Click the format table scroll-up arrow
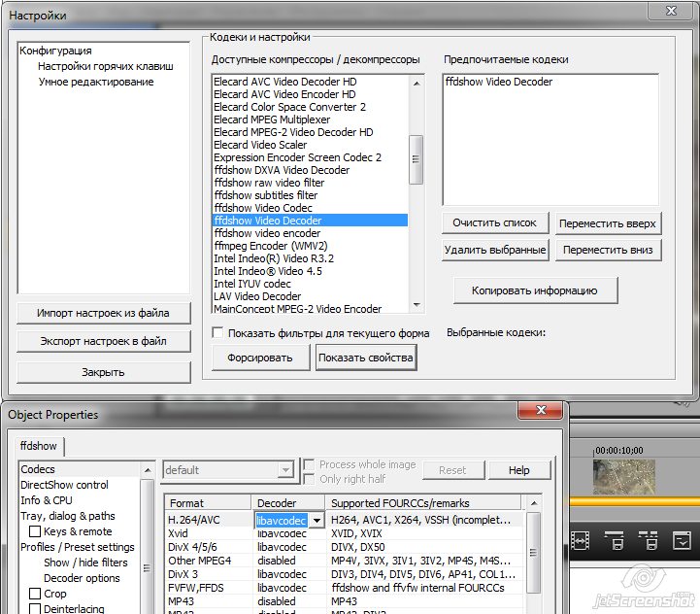700x614 pixels. tap(533, 503)
